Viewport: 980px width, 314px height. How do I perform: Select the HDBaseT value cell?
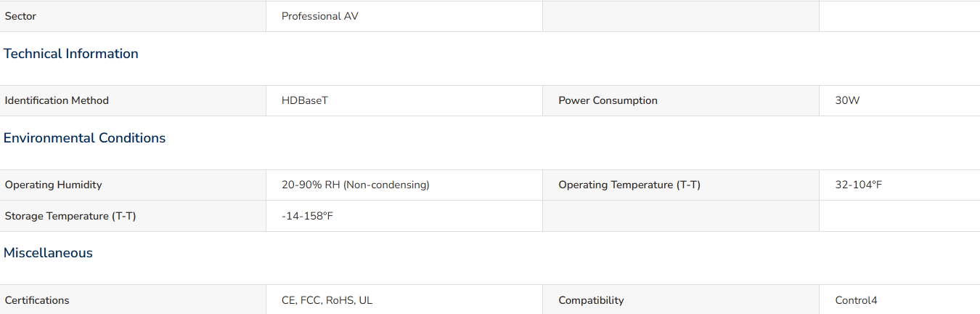point(404,100)
